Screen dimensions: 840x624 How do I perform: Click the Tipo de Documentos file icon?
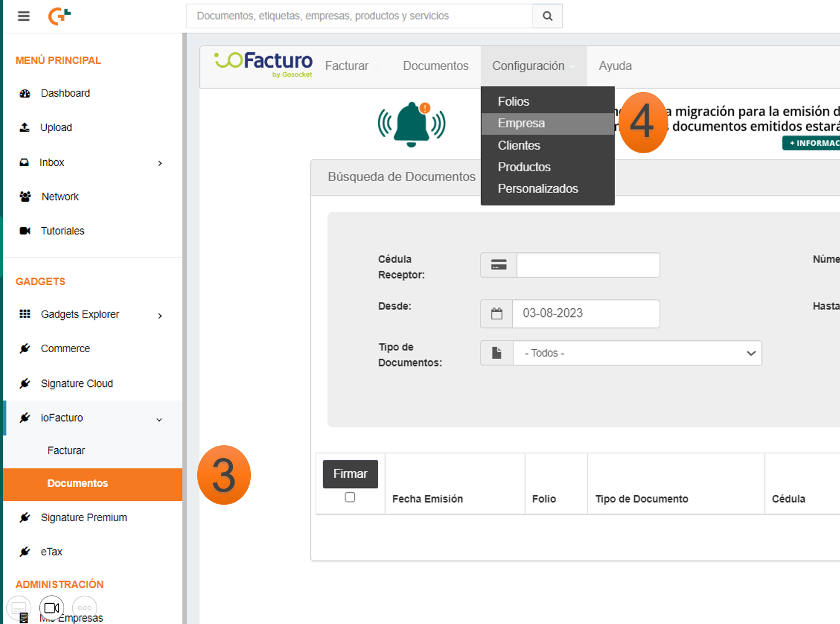[x=497, y=353]
